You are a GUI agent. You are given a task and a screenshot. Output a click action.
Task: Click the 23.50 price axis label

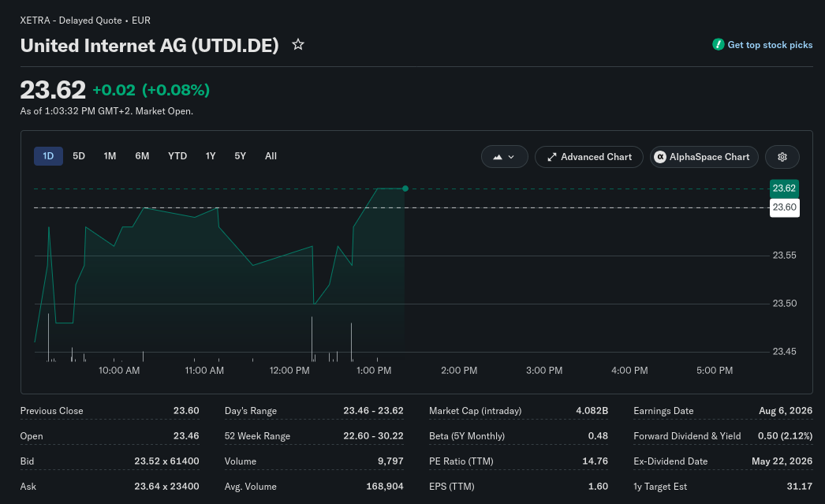point(784,303)
